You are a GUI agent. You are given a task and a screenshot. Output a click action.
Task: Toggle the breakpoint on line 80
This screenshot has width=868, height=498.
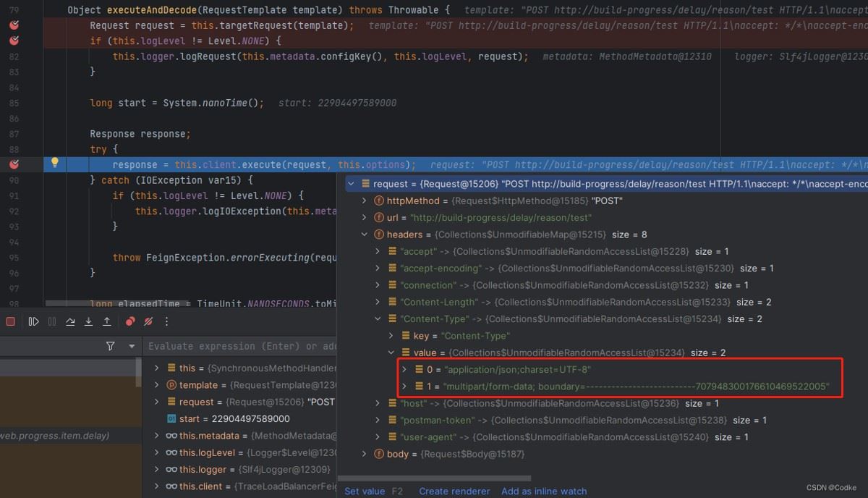[x=14, y=25]
